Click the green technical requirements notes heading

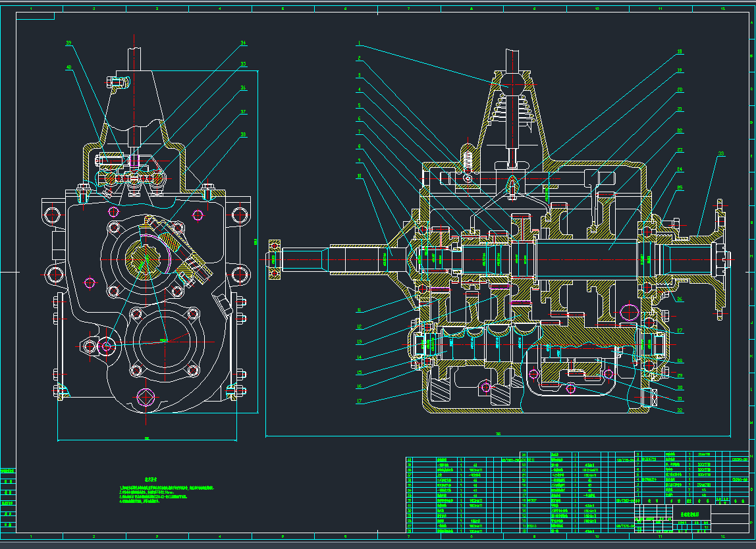pyautogui.click(x=150, y=480)
